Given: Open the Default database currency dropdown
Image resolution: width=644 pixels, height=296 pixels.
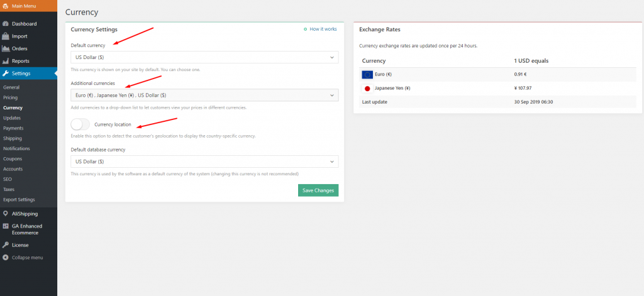Looking at the screenshot, I should click(204, 162).
